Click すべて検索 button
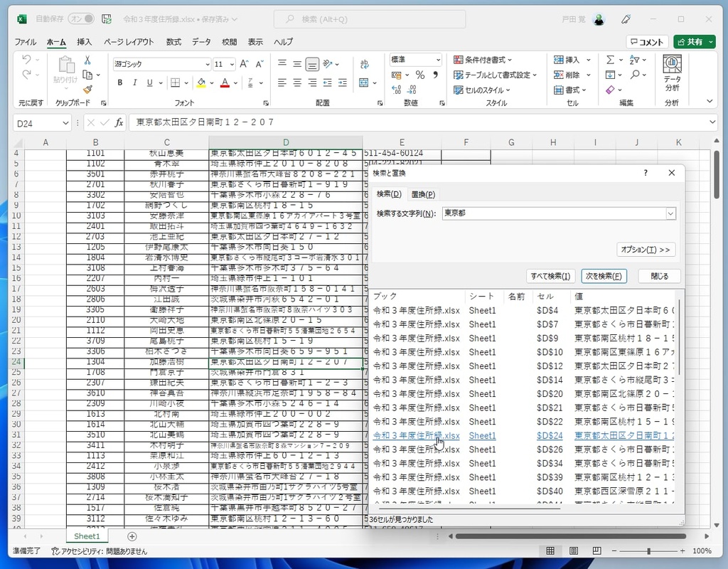The image size is (728, 569). (551, 276)
